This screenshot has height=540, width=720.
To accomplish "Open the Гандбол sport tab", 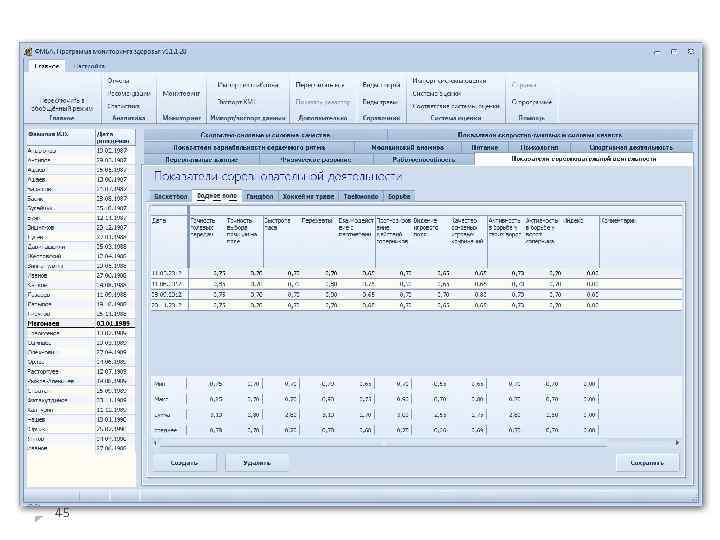I will (x=260, y=197).
